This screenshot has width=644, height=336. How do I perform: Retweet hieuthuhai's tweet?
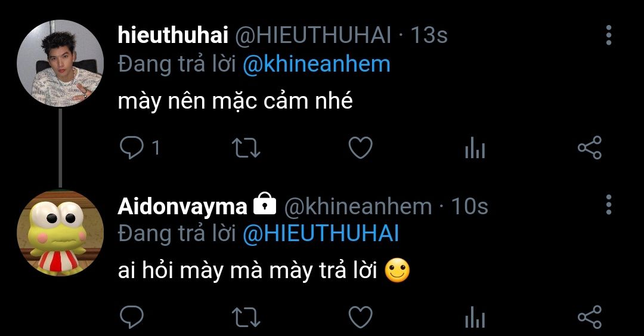pos(246,147)
